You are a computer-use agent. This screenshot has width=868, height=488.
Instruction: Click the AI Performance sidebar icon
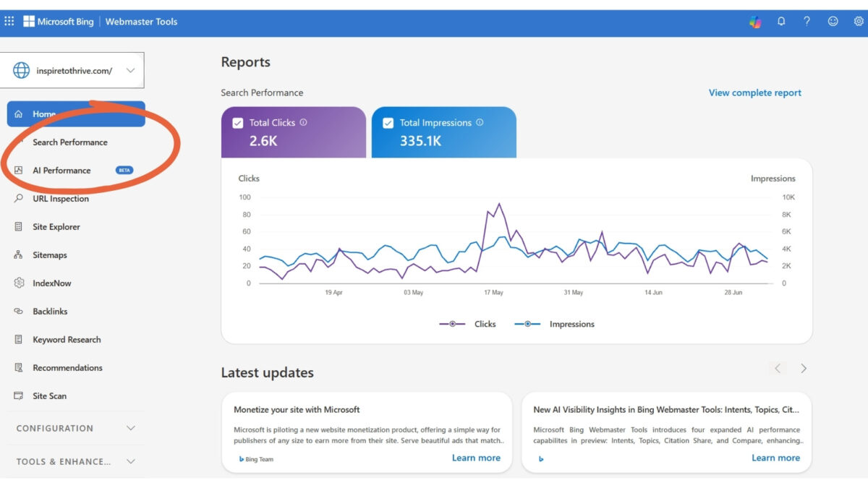coord(19,171)
